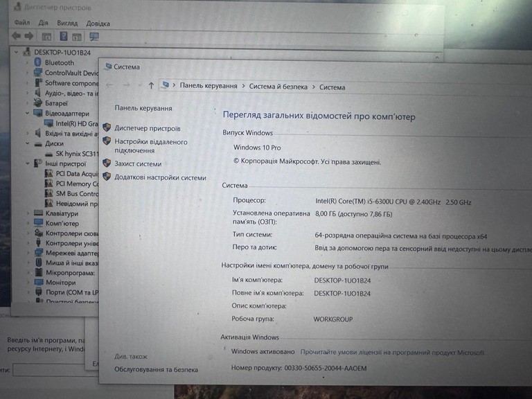Select Контролери сховища category icon
This screenshot has width=532, height=399.
pos(38,233)
